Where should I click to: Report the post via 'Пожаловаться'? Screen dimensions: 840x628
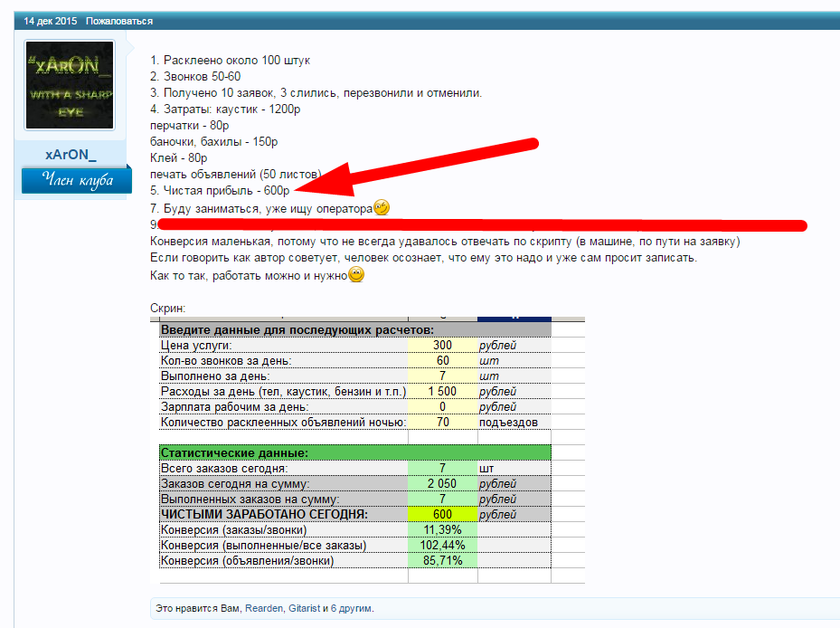pos(119,21)
